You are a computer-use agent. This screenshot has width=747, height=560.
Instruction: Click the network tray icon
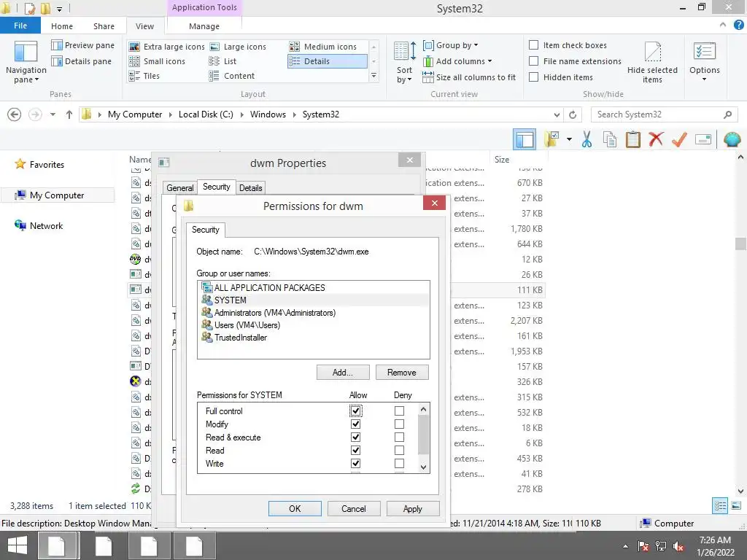661,546
